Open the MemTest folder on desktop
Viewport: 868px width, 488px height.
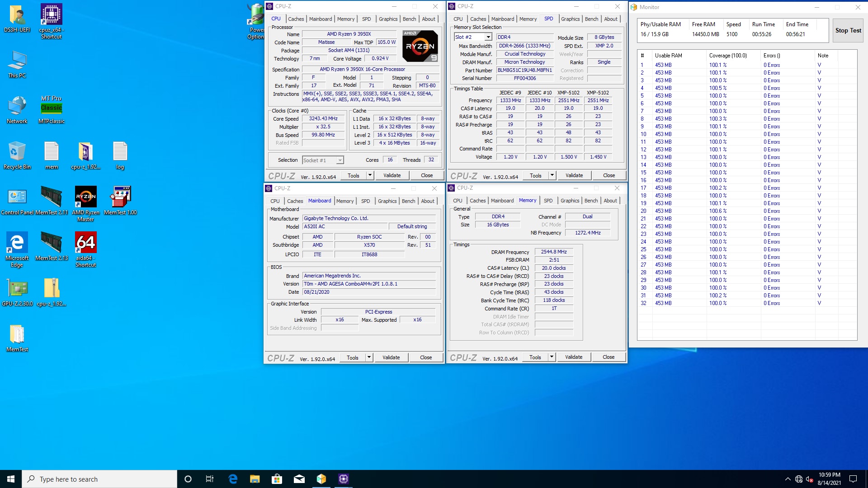pyautogui.click(x=17, y=338)
